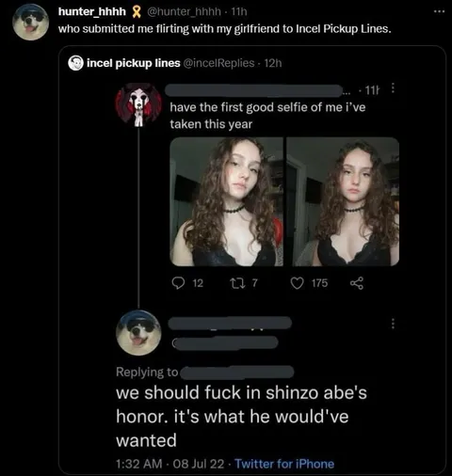The height and width of the screenshot is (476, 452).
Task: Click the retweet icon showing 7
Action: coord(235,283)
